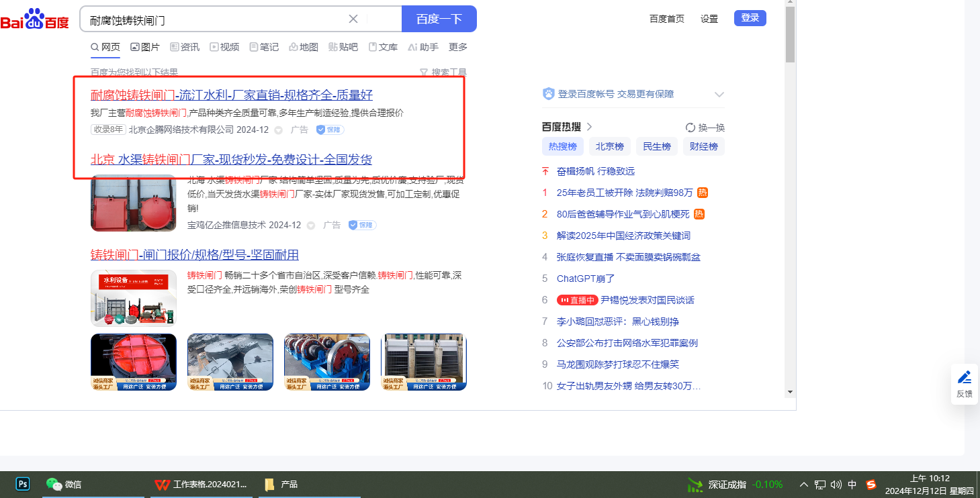Click 换一换 to refresh hot searches

(x=705, y=128)
